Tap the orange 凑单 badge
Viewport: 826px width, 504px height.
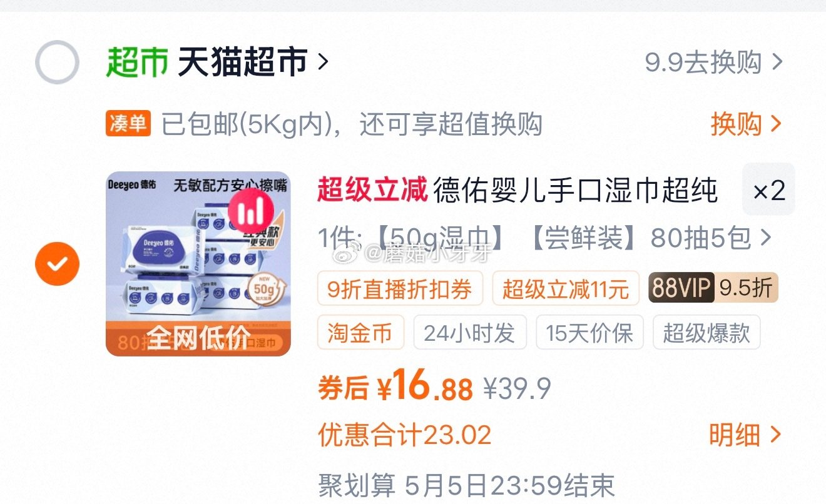(128, 124)
